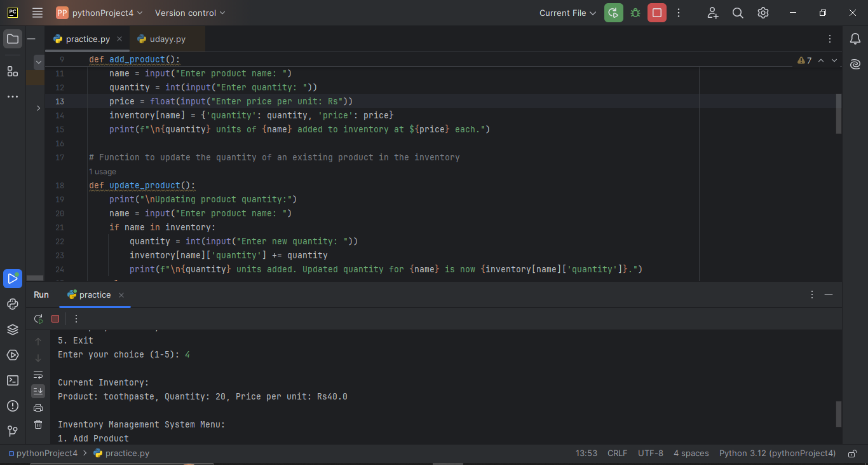The width and height of the screenshot is (868, 465).
Task: Hide the left tool window panel
Action: pyautogui.click(x=31, y=39)
